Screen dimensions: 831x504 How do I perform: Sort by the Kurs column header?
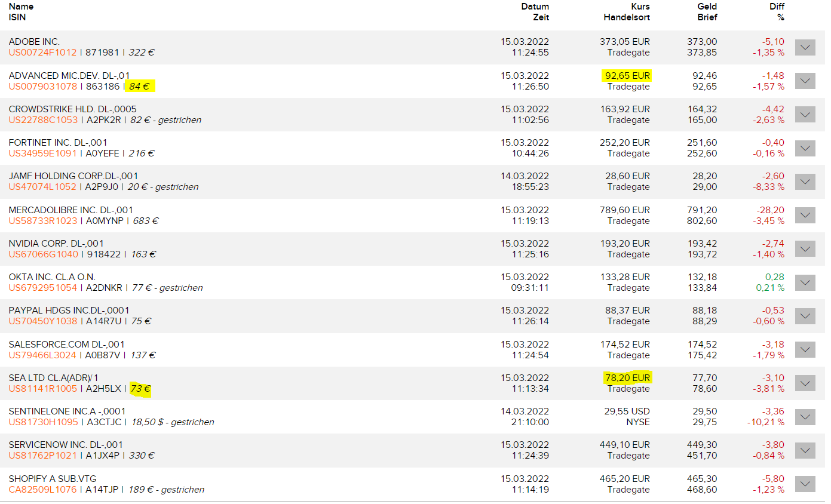[640, 7]
